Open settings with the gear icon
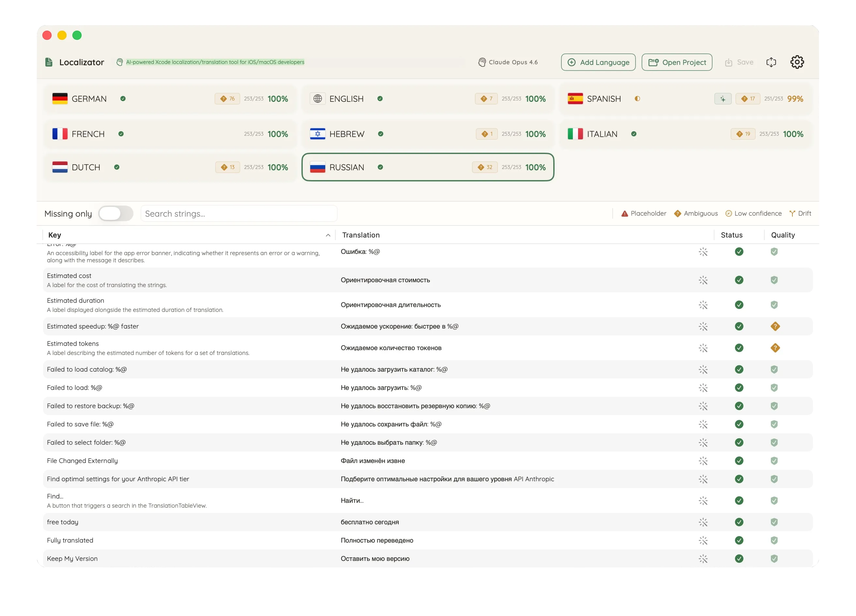Screen dimensions: 856x616 pos(797,62)
